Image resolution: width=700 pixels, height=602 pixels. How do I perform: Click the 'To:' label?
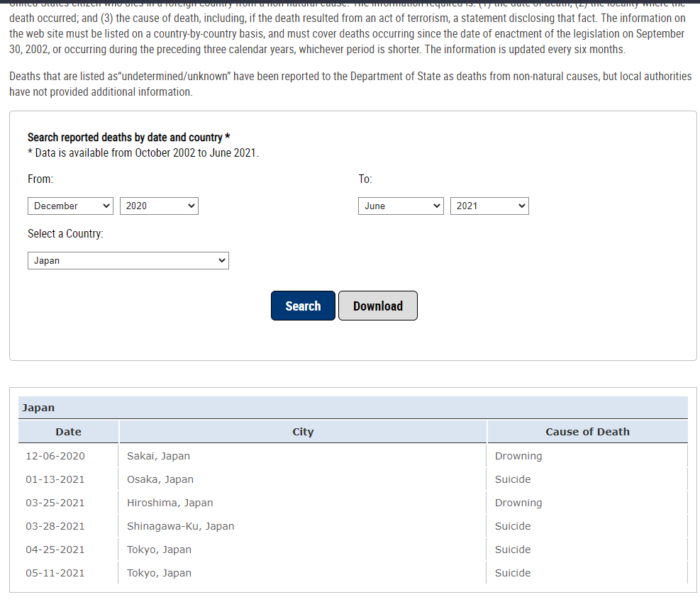point(365,179)
